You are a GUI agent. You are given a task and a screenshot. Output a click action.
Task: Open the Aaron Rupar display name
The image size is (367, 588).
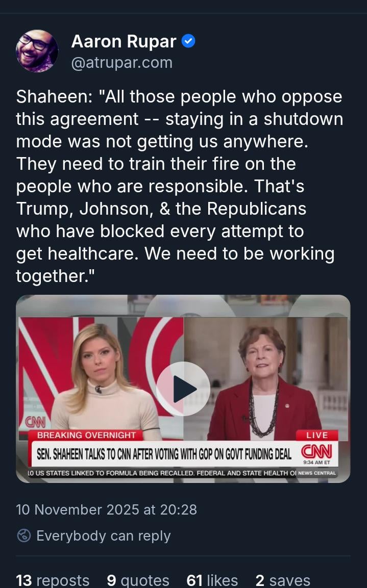point(124,41)
